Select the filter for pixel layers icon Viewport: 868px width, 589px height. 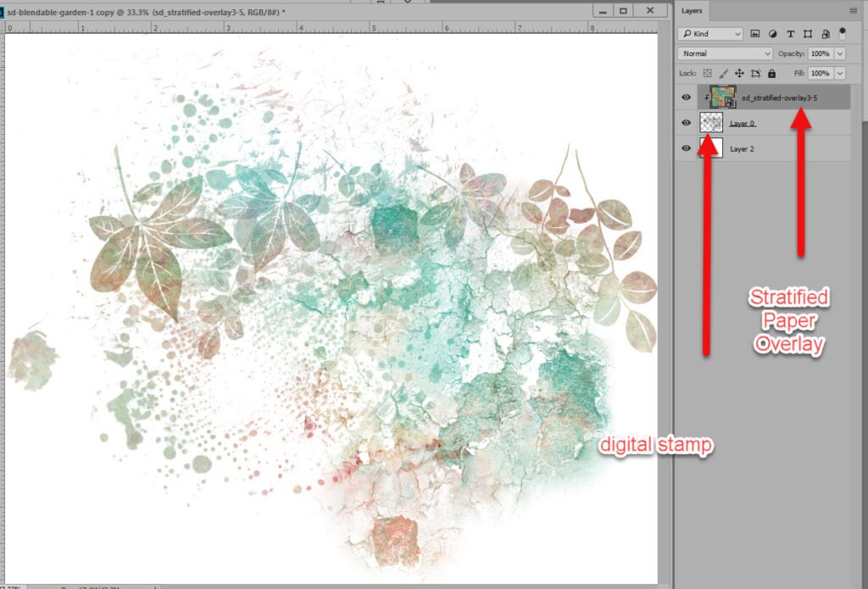point(756,34)
